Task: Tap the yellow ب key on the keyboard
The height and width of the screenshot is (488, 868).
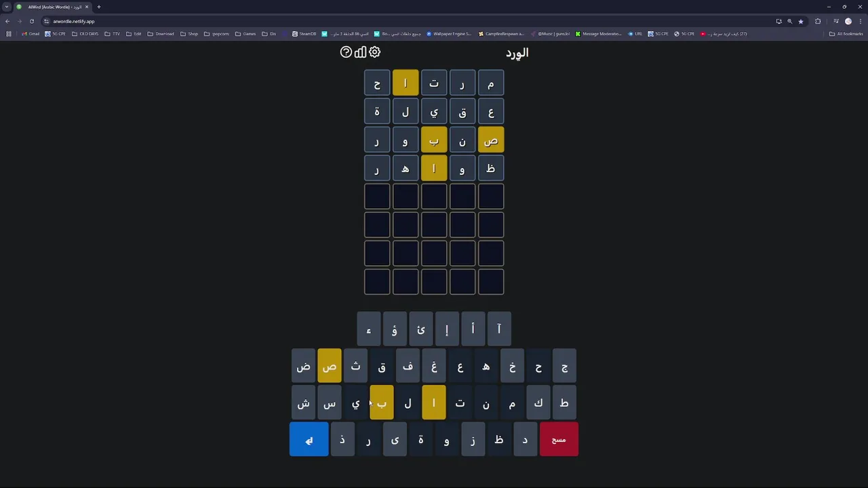Action: click(x=382, y=403)
